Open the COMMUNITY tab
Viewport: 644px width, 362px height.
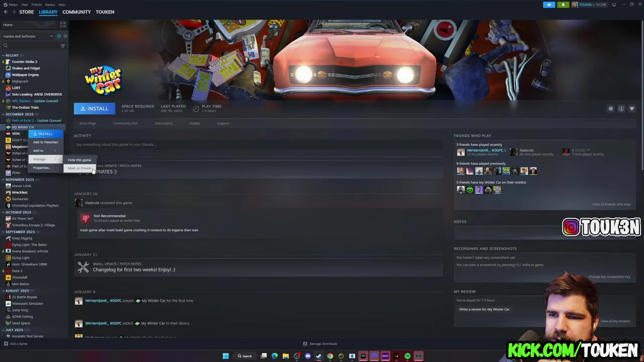click(x=76, y=12)
